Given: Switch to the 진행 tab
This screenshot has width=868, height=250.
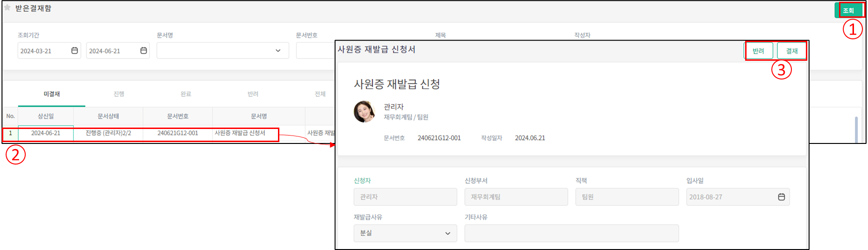Looking at the screenshot, I should click(119, 94).
